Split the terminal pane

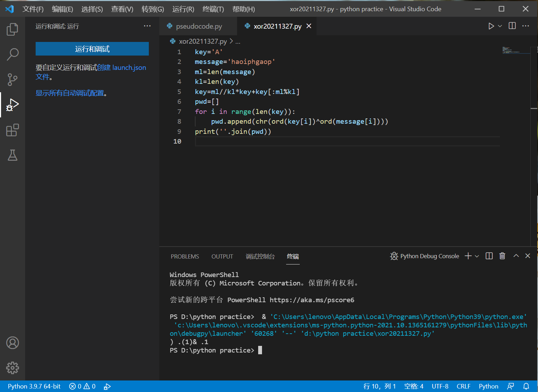(x=489, y=256)
